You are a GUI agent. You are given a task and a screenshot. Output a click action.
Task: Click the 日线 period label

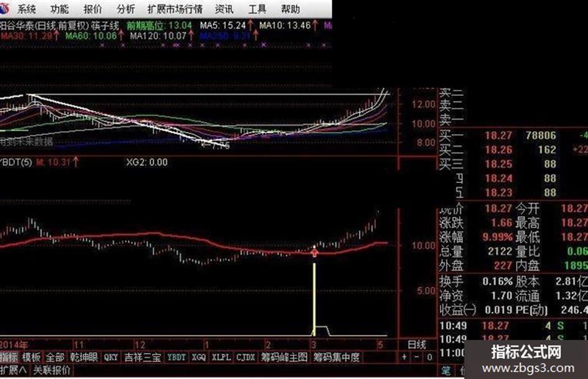(x=417, y=345)
